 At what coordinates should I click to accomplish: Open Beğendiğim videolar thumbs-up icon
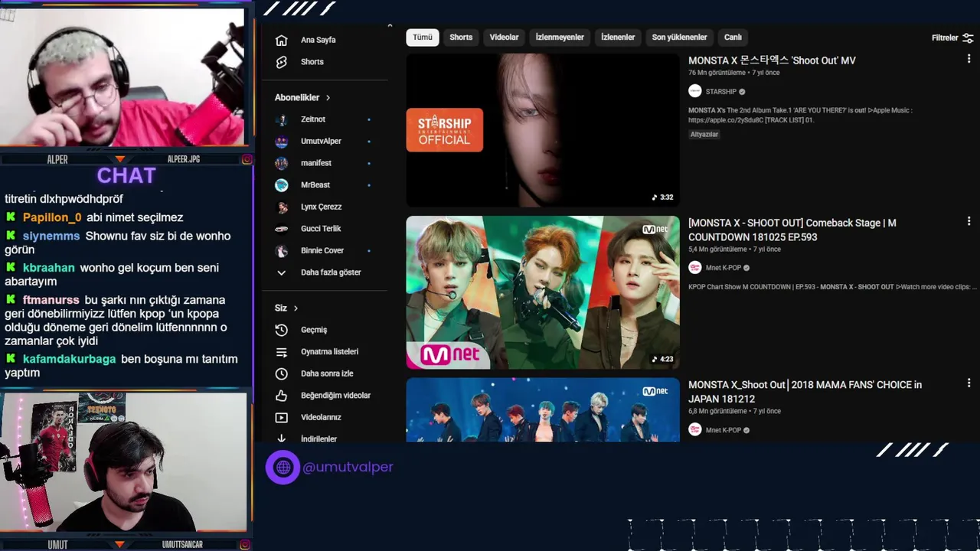[281, 396]
